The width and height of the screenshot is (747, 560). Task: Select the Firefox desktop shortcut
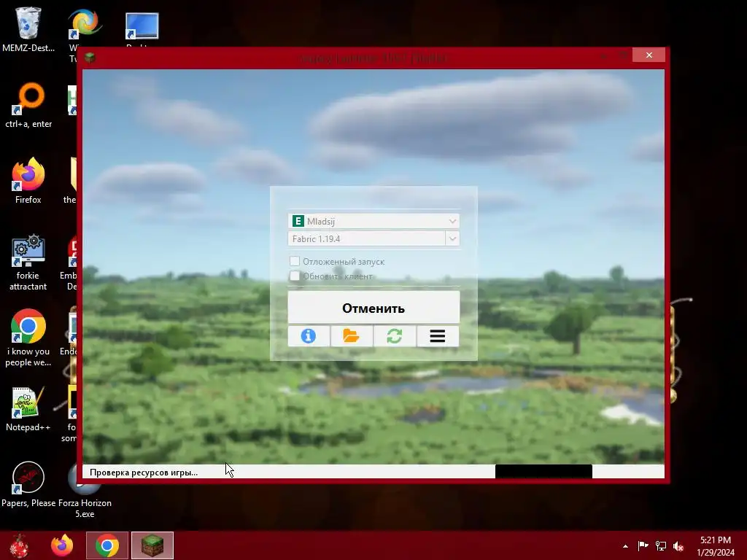click(28, 181)
